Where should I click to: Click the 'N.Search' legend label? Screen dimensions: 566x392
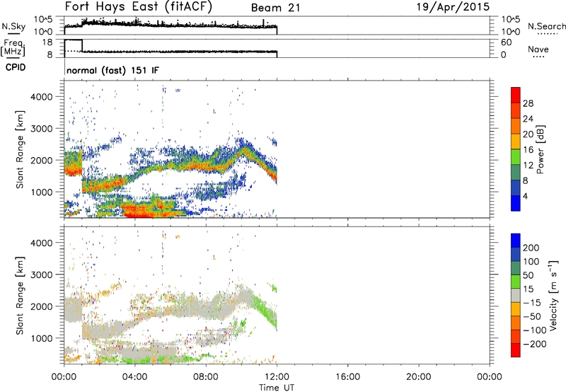547,26
